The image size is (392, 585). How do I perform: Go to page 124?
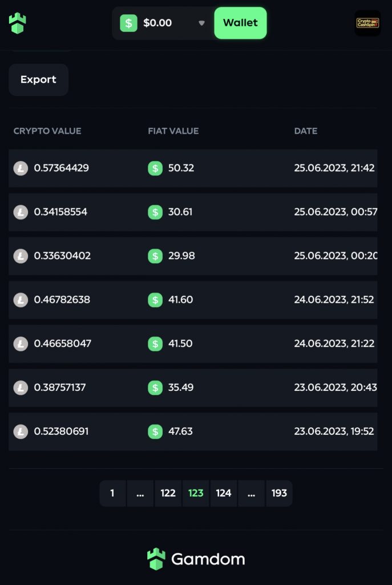pyautogui.click(x=224, y=493)
